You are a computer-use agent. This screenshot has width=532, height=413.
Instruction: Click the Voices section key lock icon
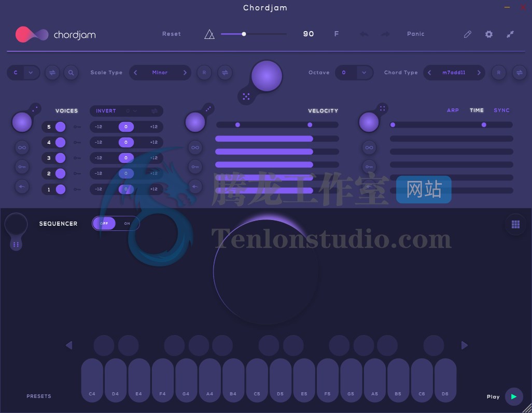pos(22,167)
